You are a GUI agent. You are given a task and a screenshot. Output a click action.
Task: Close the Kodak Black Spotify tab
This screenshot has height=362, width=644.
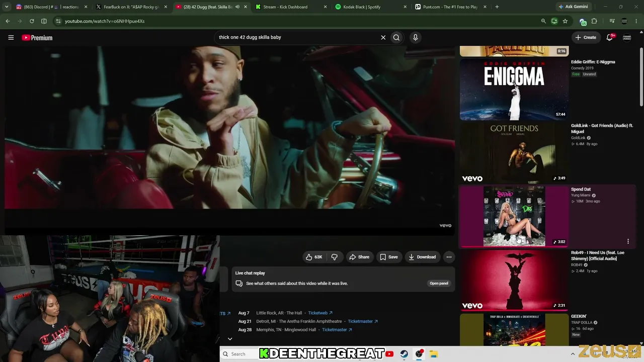tap(405, 7)
